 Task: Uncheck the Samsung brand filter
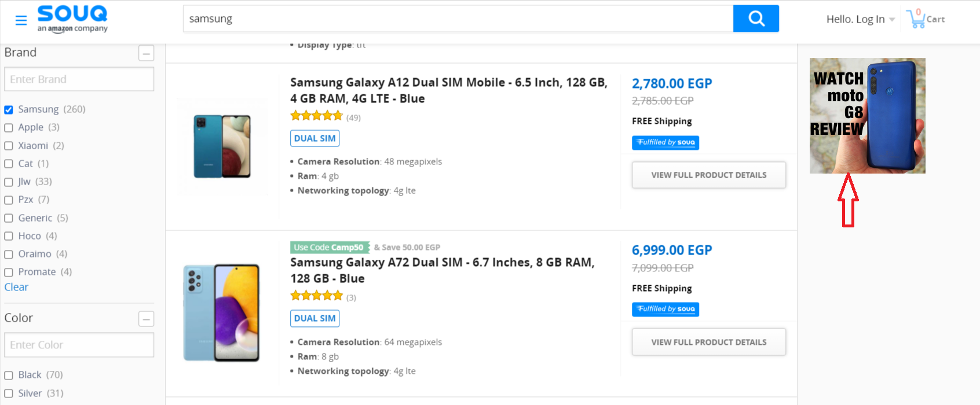coord(9,110)
